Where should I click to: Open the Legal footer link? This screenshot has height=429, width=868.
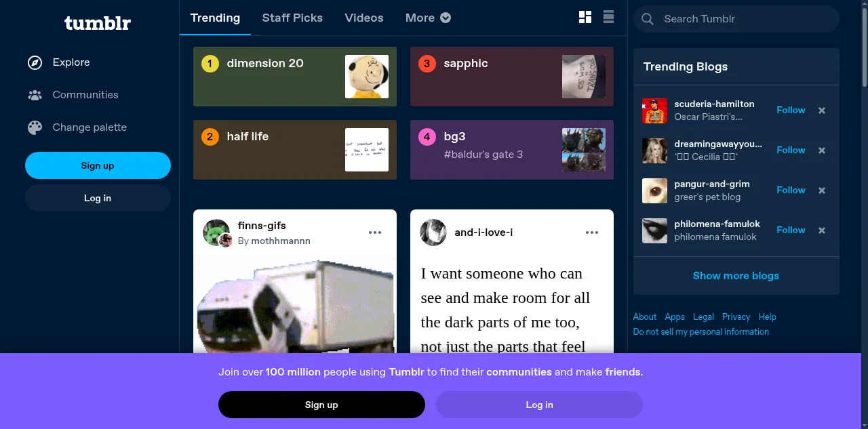703,317
